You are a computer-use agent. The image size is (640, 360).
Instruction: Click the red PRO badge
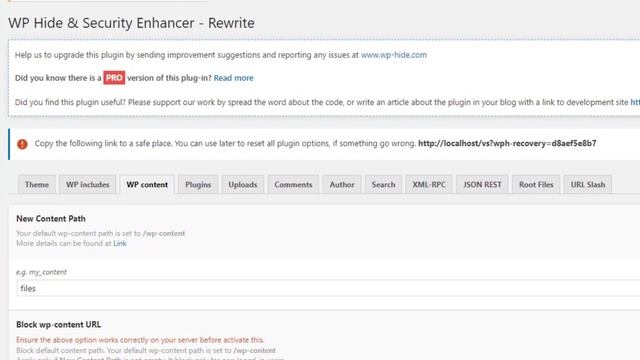114,78
